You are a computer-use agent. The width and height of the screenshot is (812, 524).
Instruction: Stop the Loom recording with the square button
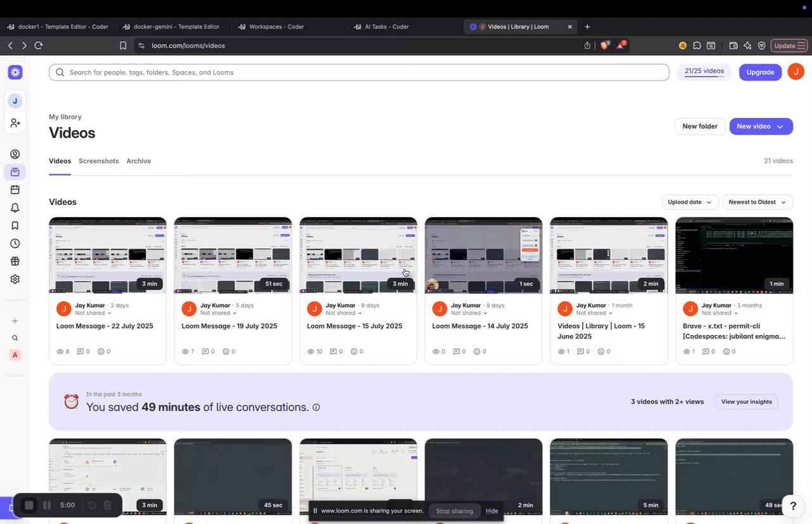(x=29, y=505)
